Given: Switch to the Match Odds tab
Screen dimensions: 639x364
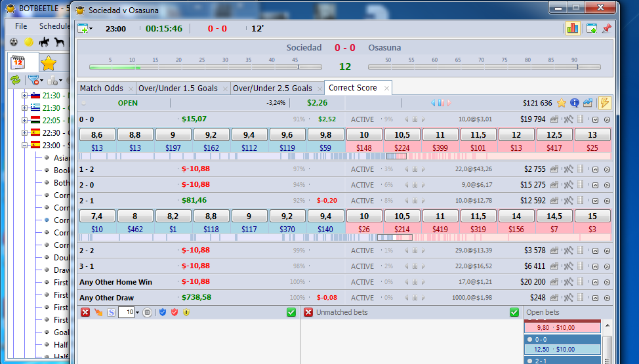Looking at the screenshot, I should click(102, 88).
